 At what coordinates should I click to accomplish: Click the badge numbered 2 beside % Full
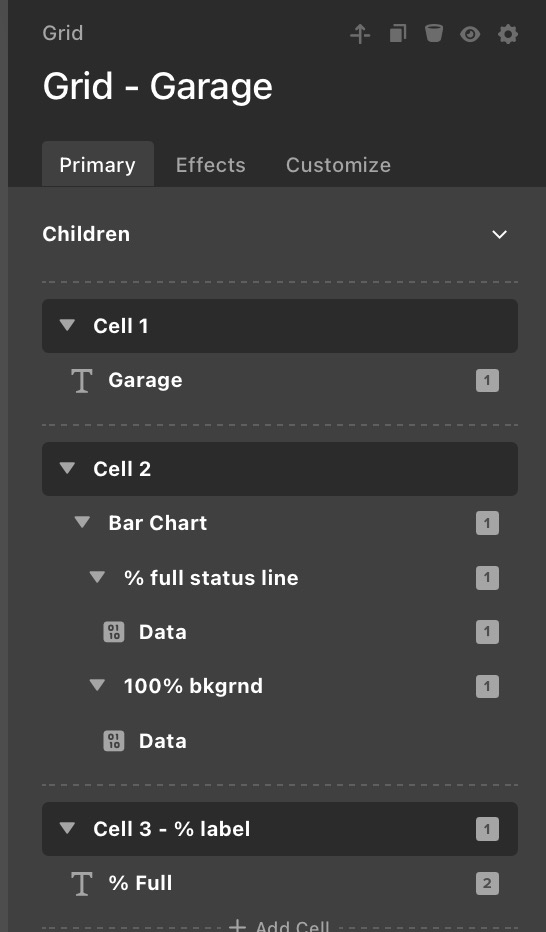point(487,883)
